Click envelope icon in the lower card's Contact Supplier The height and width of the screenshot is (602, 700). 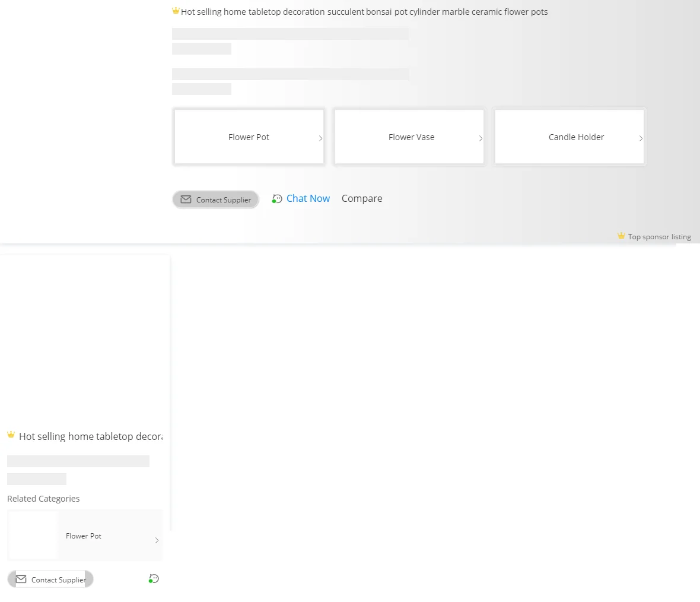click(x=21, y=579)
